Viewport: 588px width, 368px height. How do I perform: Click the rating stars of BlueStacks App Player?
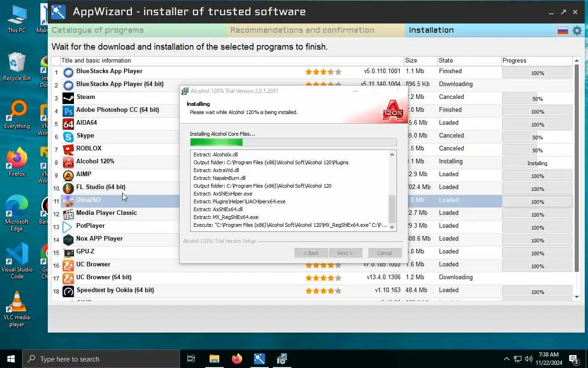pyautogui.click(x=323, y=72)
